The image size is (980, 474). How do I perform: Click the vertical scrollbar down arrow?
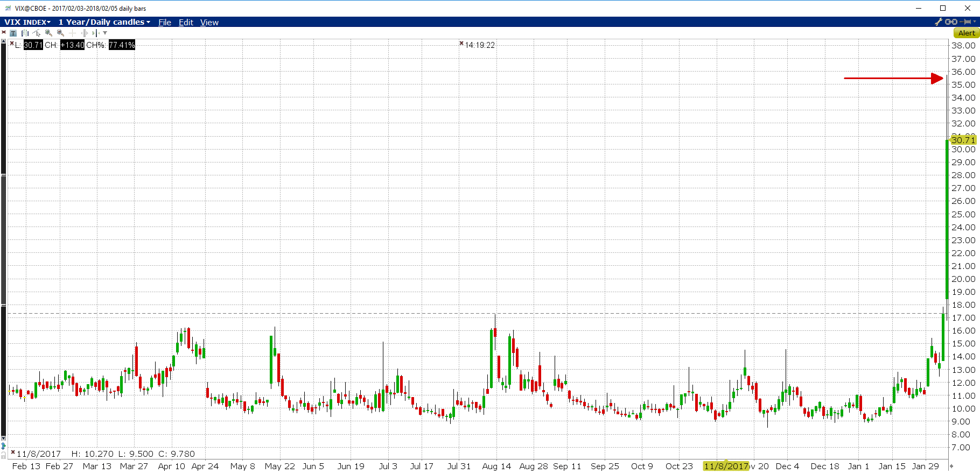tap(3, 438)
